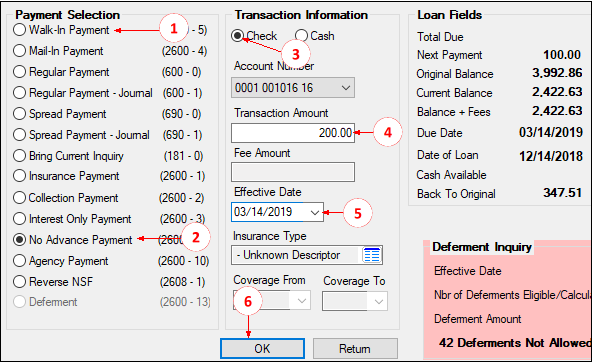Click into the Fee Amount field
The image size is (592, 363).
pos(293,172)
